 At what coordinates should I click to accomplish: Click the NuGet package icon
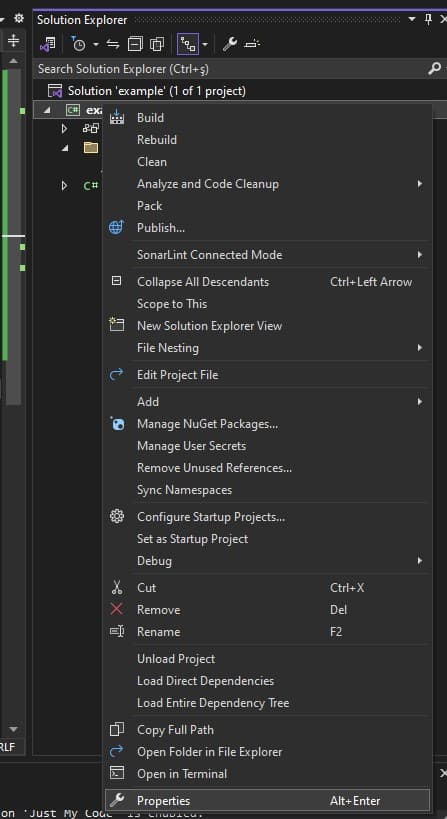coord(117,424)
